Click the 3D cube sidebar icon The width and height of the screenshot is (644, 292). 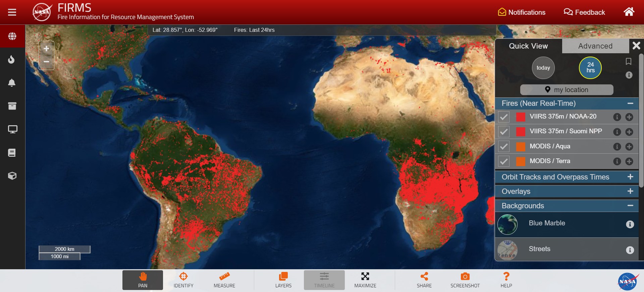coord(12,176)
